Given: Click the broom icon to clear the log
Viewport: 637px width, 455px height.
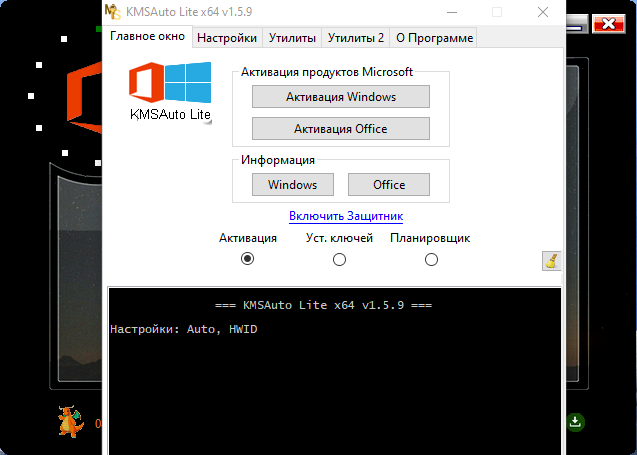Looking at the screenshot, I should pos(551,261).
